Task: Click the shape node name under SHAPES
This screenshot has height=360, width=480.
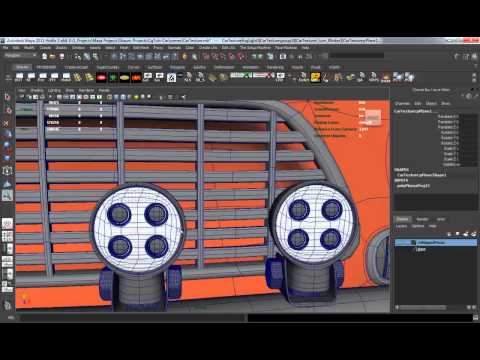Action: point(421,175)
